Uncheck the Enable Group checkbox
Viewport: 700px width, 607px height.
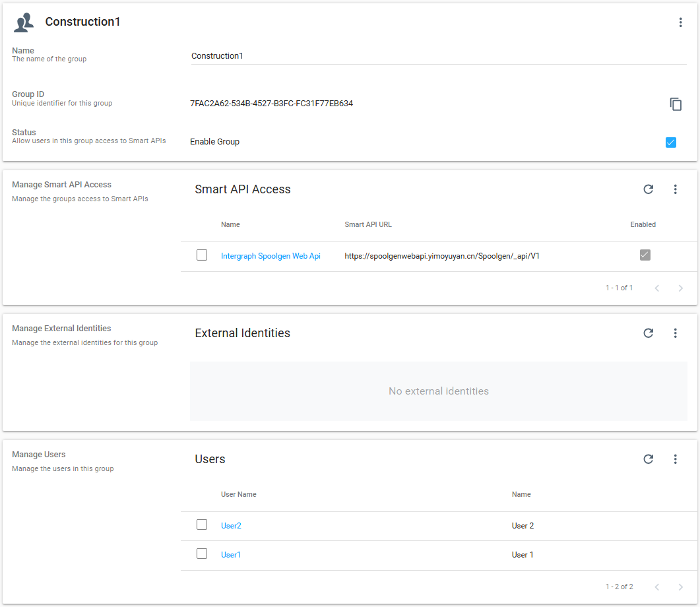click(671, 143)
